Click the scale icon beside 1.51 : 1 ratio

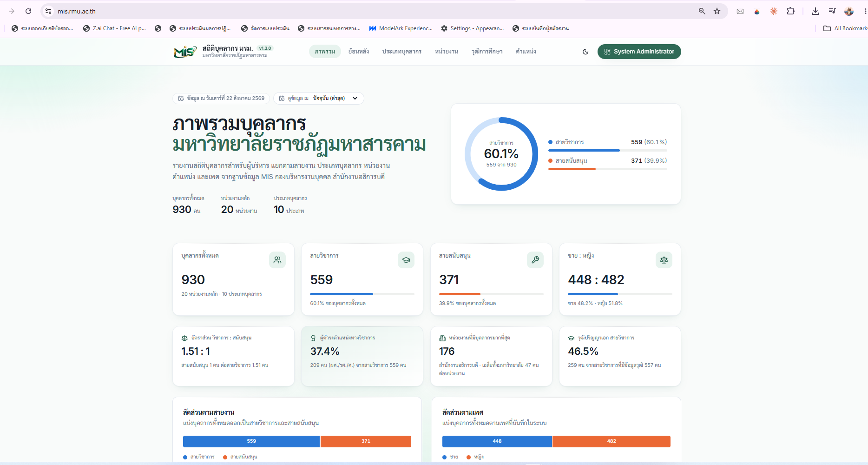[184, 338]
